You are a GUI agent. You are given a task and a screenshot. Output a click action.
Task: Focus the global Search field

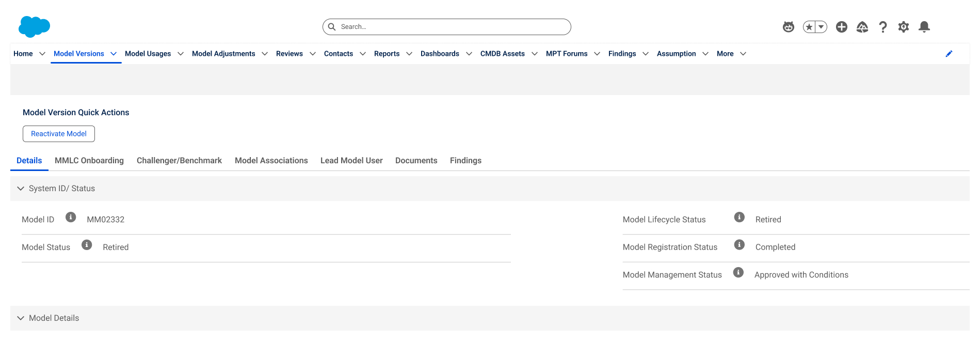[x=447, y=27]
